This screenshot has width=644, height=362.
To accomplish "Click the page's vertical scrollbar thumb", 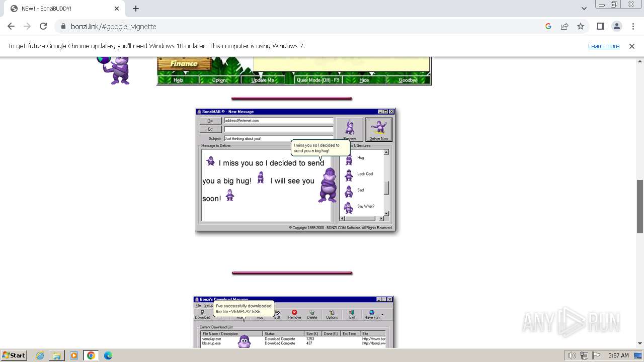I will [640, 206].
